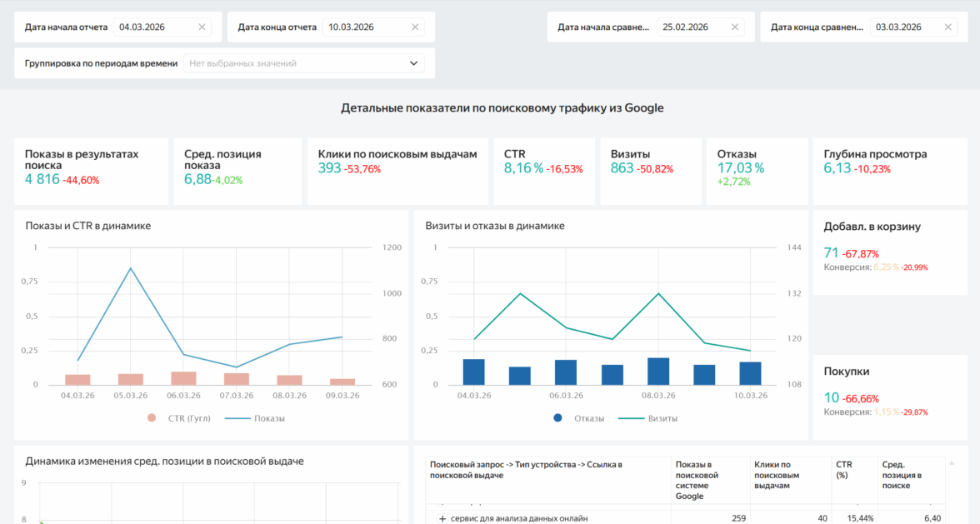This screenshot has width=980, height=524.
Task: Clear the report end date 10.03.2026
Action: [414, 27]
